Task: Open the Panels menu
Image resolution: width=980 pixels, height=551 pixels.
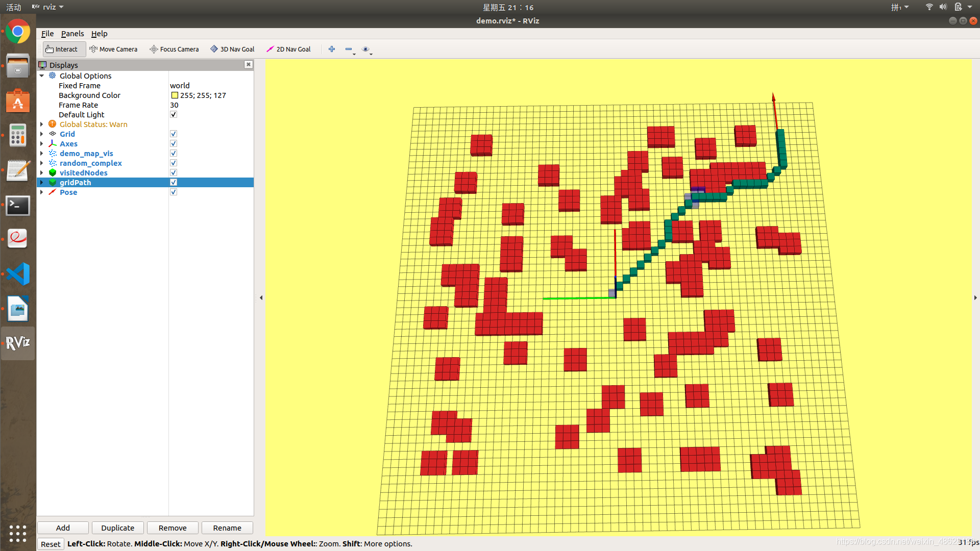Action: (x=72, y=34)
